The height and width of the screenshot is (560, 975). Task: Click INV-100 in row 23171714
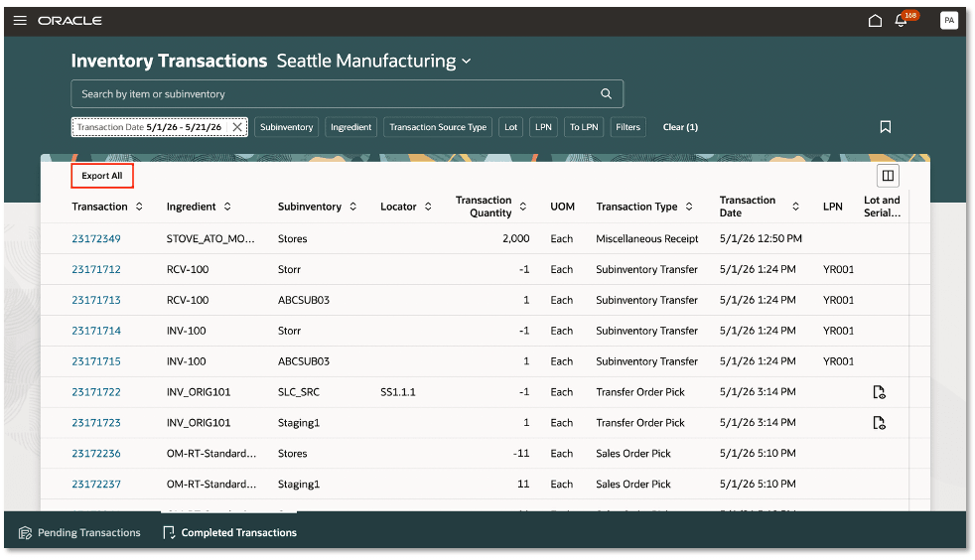coord(186,331)
